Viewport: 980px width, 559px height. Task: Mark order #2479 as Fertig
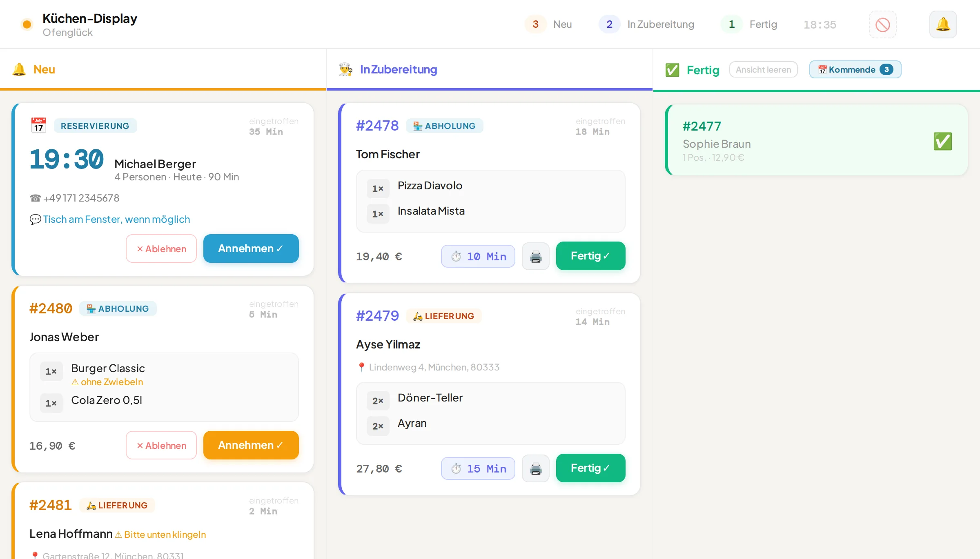590,468
